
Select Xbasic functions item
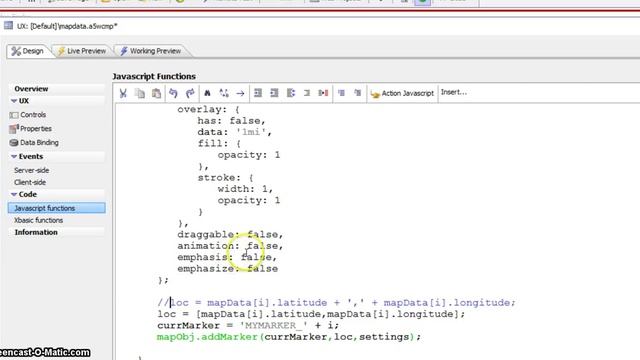[x=38, y=220]
